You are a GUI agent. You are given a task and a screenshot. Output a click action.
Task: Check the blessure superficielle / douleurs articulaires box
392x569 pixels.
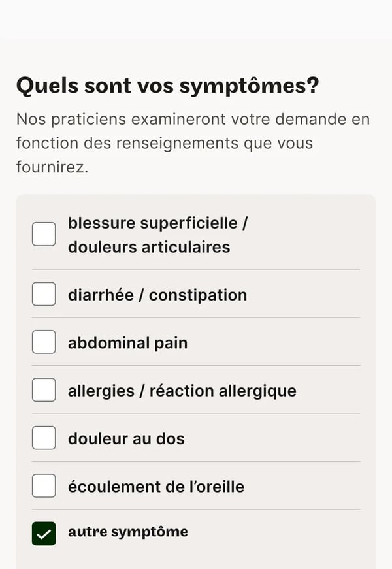pos(44,234)
